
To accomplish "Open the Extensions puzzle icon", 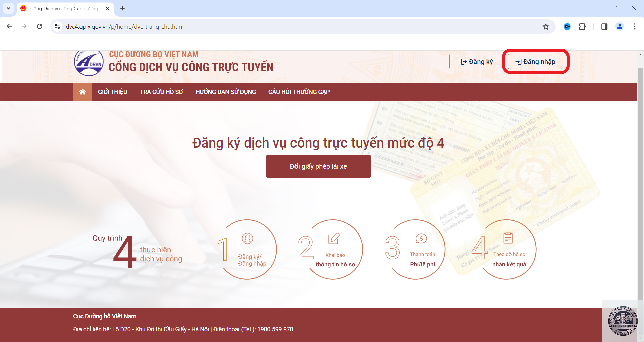I will coord(582,26).
